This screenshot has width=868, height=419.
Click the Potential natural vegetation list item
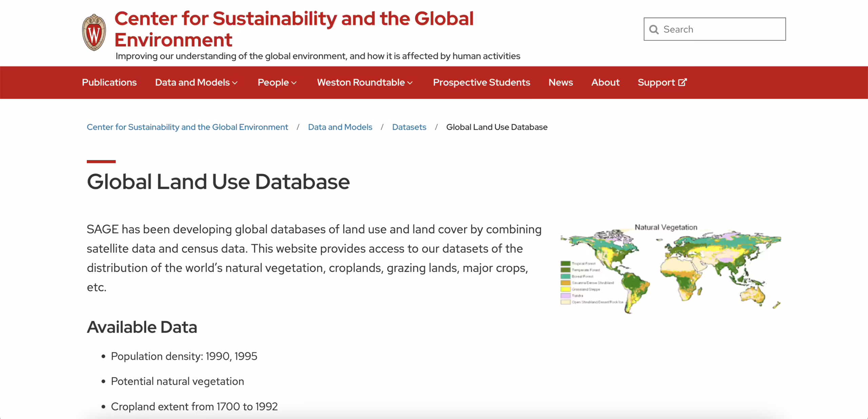[177, 381]
